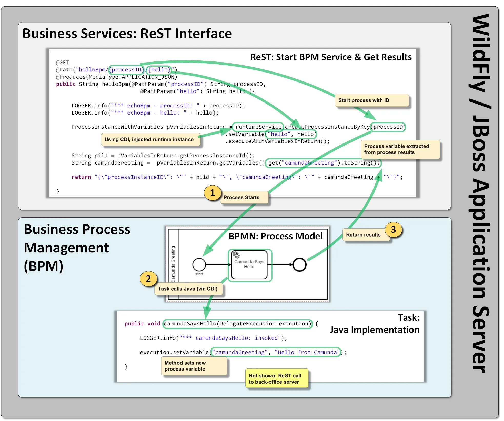Click LOGGER.info camundaSaysHello: invoked line
504x421 pixels.
(214, 338)
